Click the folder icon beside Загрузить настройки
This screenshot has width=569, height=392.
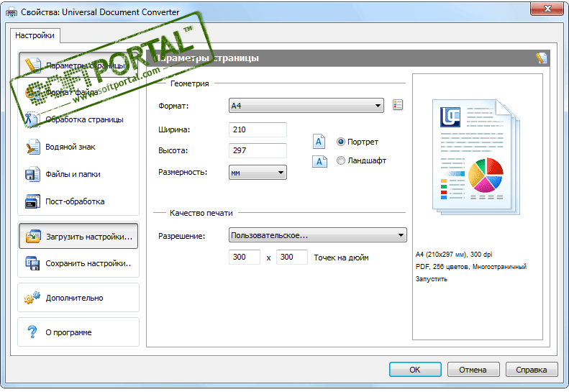(33, 237)
